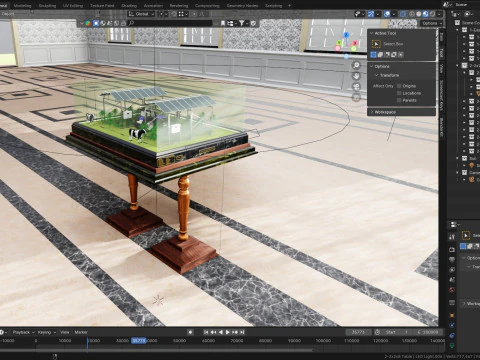Toggle camera view with camera icon
Screen dimensions: 480x360
(x=356, y=87)
